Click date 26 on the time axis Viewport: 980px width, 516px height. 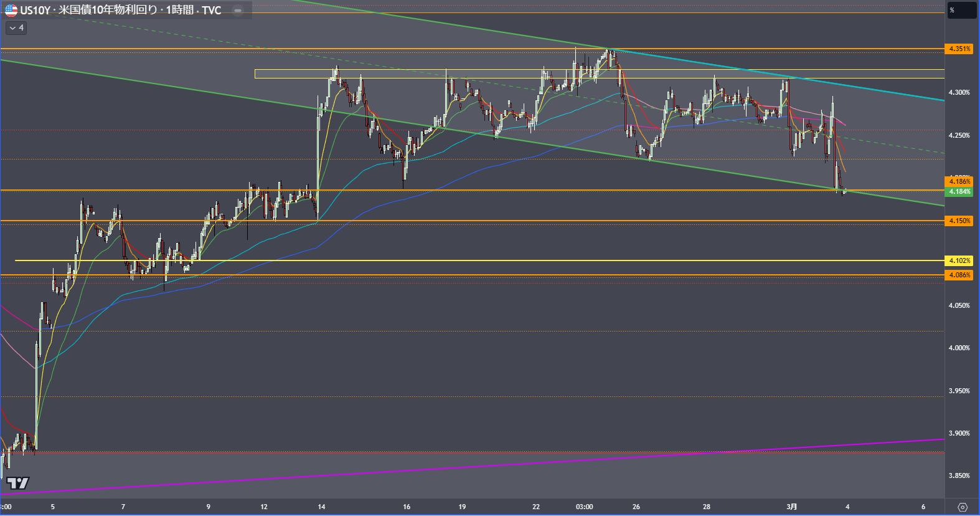point(636,507)
